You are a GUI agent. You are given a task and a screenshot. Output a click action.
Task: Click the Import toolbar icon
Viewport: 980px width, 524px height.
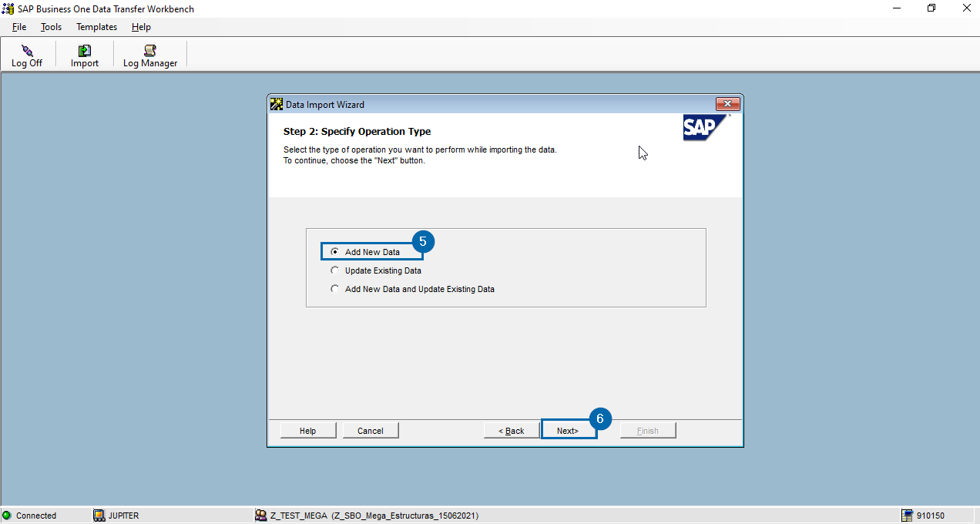coord(85,51)
